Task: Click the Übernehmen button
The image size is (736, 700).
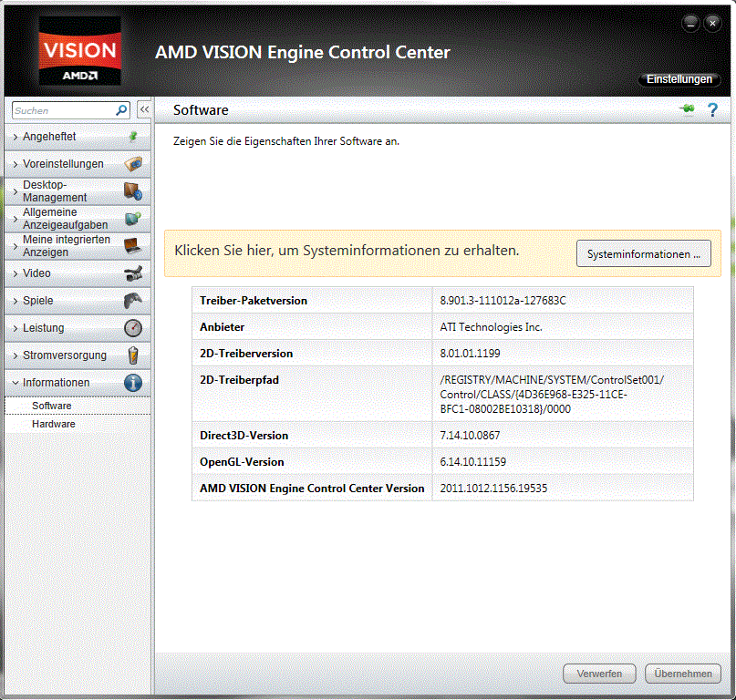Action: click(683, 674)
